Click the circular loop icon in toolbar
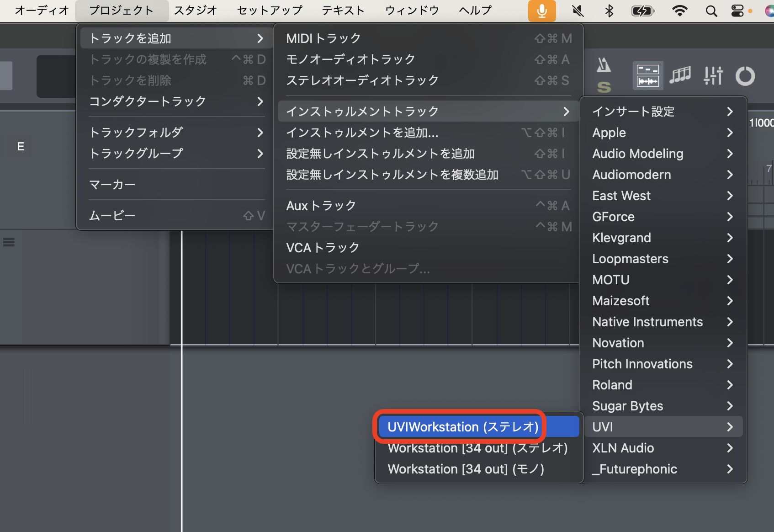 click(745, 76)
